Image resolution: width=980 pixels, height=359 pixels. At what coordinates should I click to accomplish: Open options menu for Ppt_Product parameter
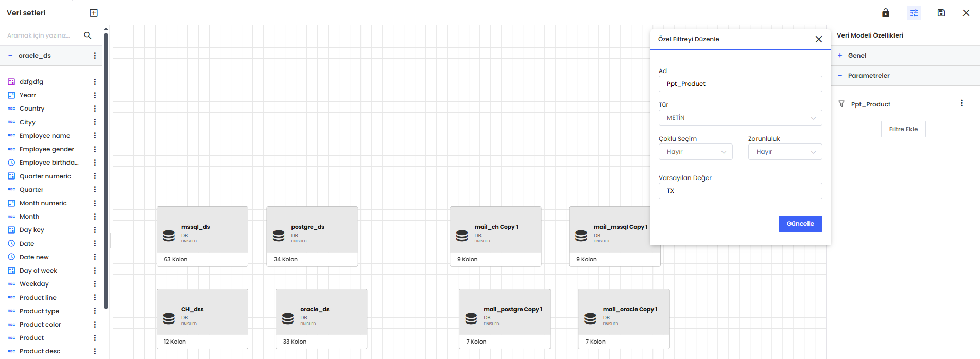(961, 103)
